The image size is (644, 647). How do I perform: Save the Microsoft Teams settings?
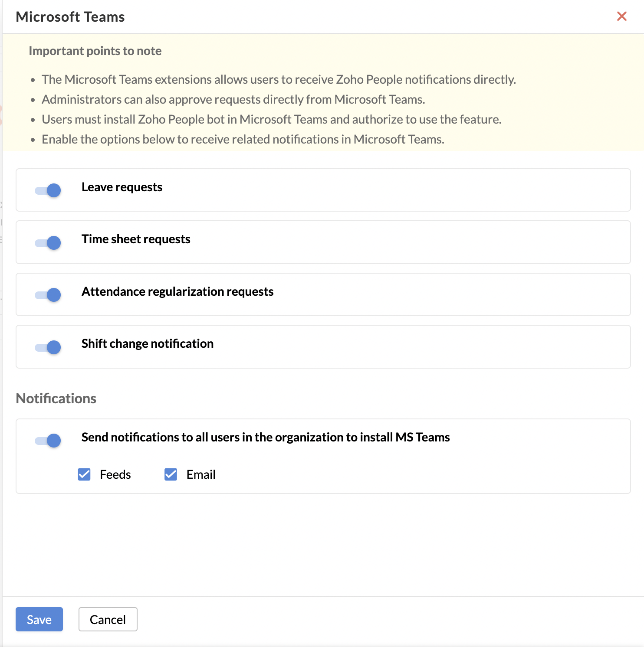click(x=39, y=619)
